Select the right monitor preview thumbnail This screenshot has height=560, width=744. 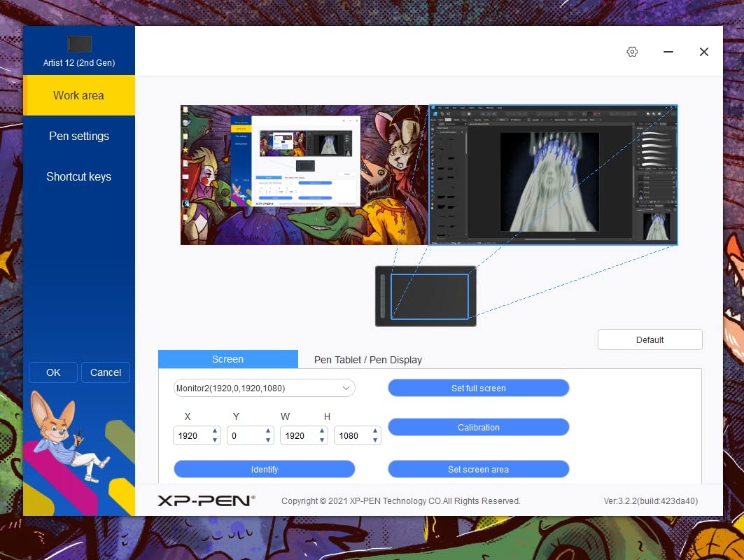click(553, 175)
